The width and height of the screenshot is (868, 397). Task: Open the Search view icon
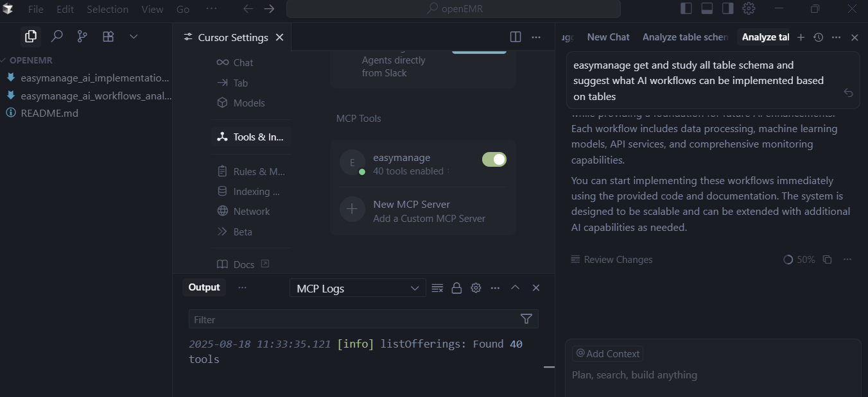pos(57,37)
